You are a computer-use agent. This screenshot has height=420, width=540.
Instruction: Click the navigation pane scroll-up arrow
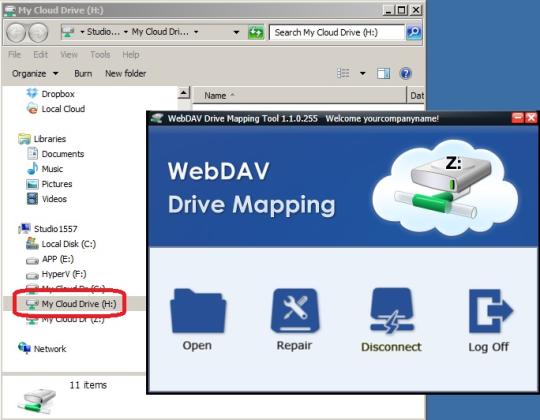coord(184,93)
